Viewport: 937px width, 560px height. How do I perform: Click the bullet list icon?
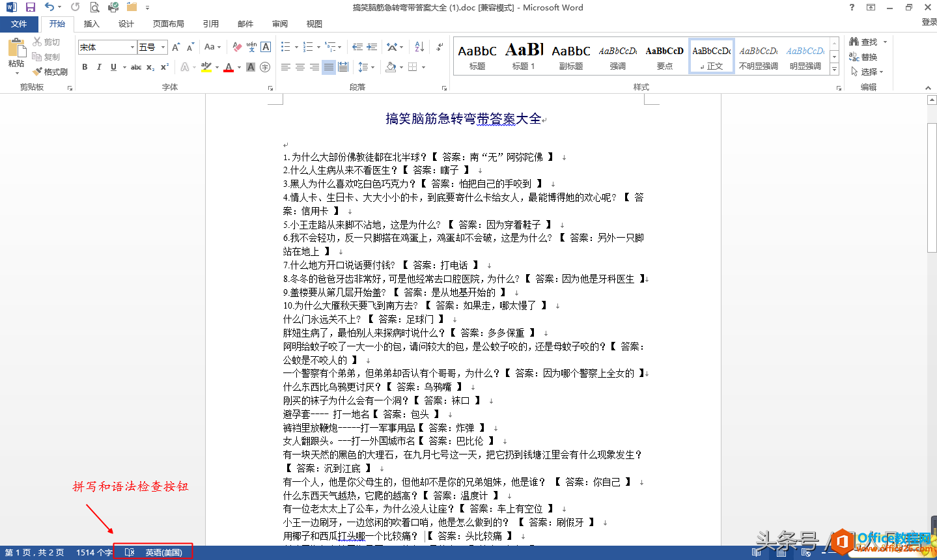285,47
